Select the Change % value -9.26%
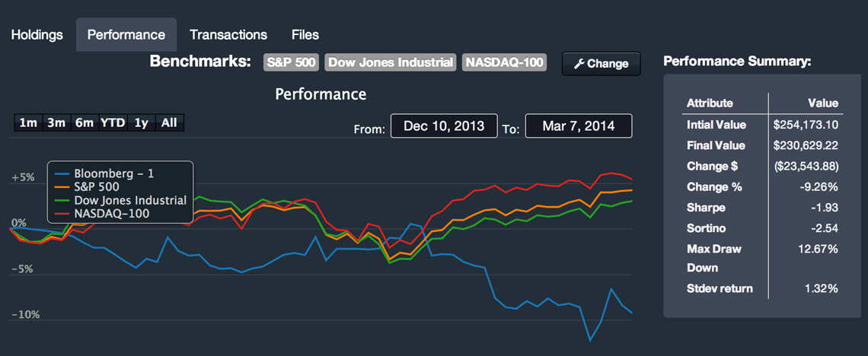Viewport: 868px width, 356px height. (819, 187)
